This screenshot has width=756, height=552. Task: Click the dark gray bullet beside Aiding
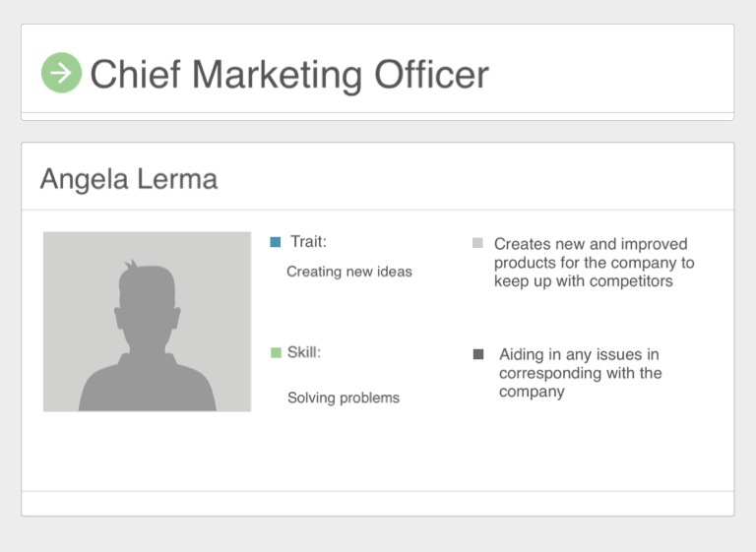478,354
